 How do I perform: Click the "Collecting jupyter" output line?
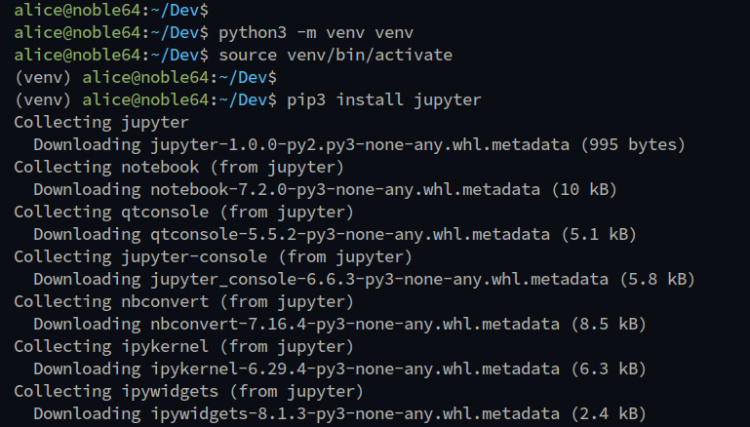(x=101, y=122)
